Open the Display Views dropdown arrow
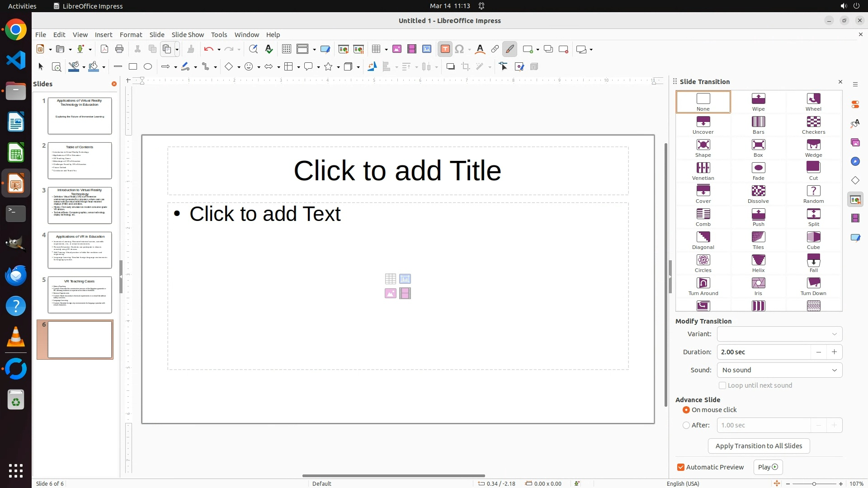 314,49
